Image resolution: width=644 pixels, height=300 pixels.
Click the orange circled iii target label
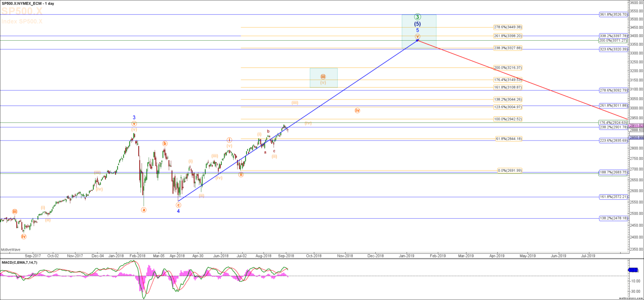(x=323, y=77)
